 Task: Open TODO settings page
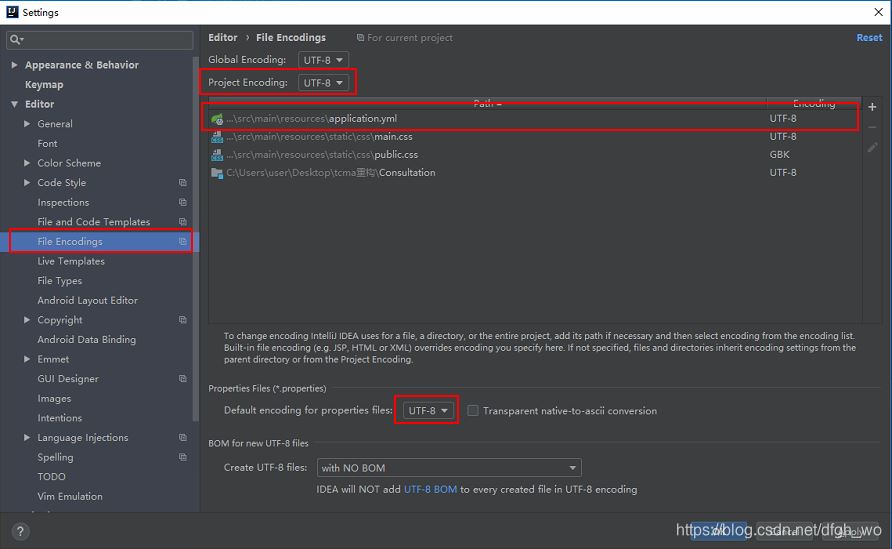pos(51,477)
